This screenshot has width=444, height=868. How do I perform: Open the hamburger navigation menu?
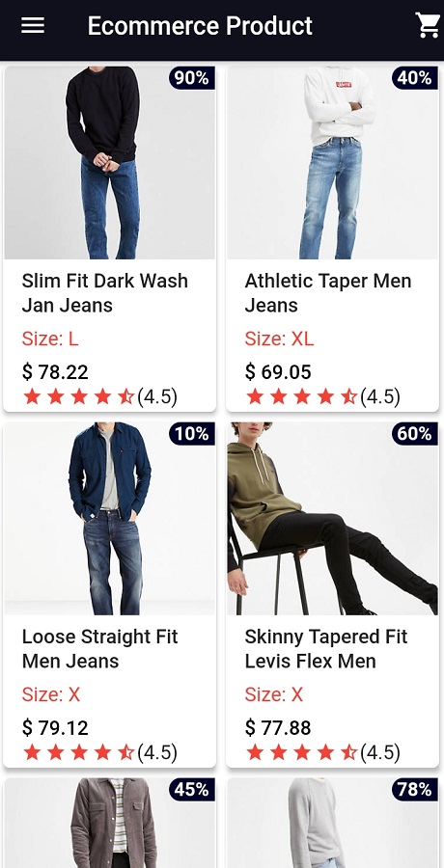click(x=33, y=25)
